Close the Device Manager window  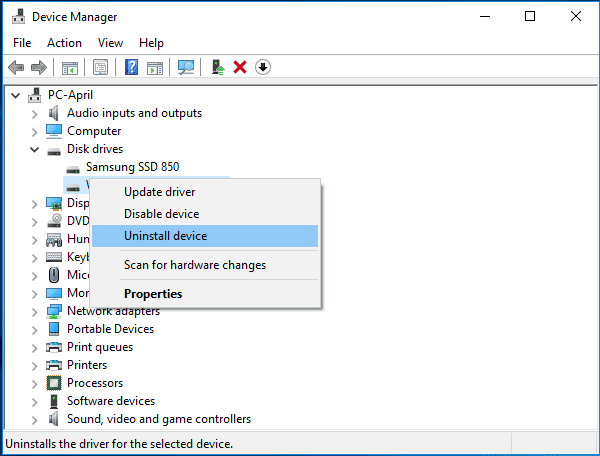pos(576,16)
